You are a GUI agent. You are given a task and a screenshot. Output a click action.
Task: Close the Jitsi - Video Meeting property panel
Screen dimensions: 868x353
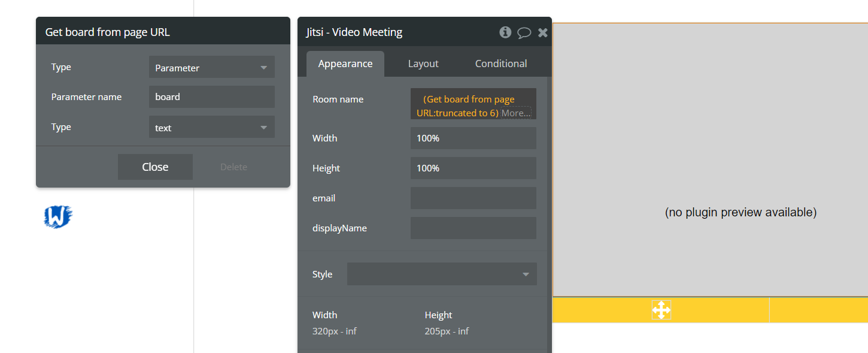point(542,32)
